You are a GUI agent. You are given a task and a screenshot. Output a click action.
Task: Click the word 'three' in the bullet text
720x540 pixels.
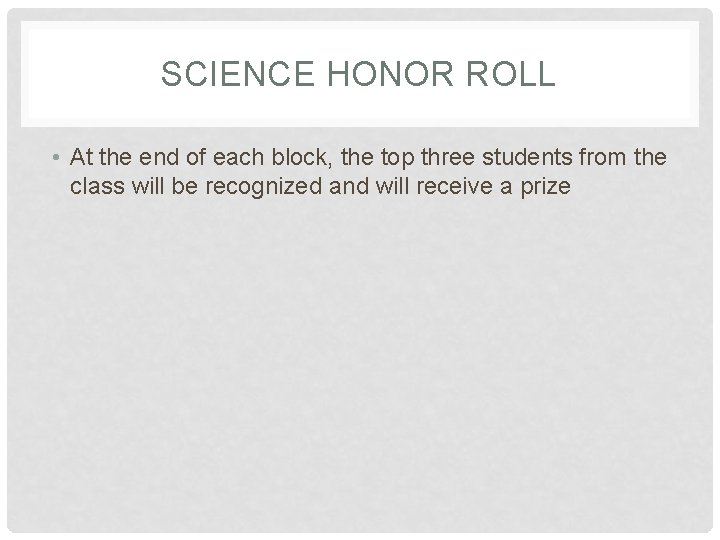coord(448,157)
